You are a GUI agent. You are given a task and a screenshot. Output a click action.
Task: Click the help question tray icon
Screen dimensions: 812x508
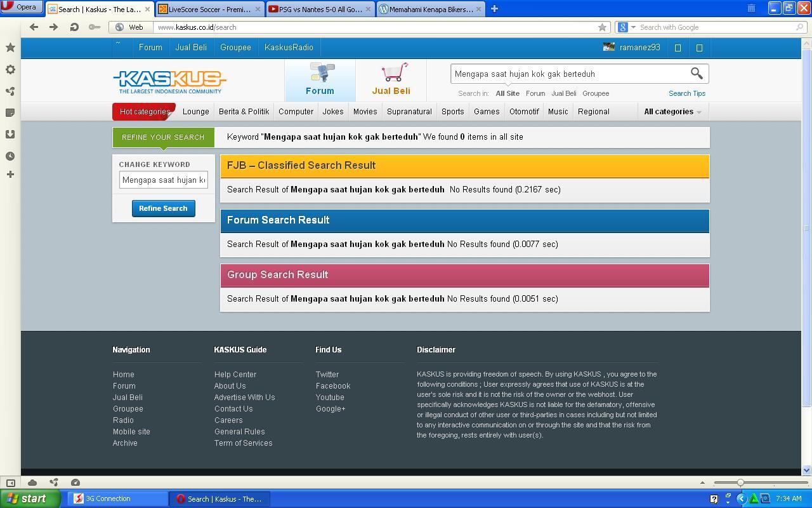pos(714,499)
